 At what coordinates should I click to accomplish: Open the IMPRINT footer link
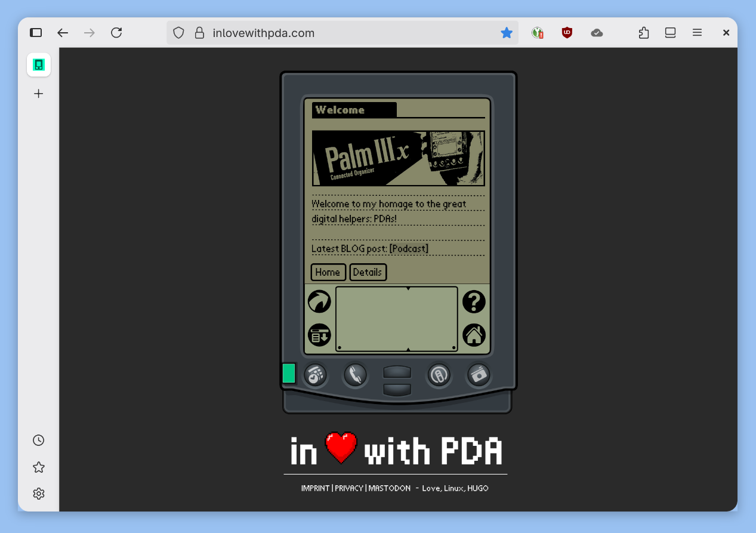click(316, 488)
